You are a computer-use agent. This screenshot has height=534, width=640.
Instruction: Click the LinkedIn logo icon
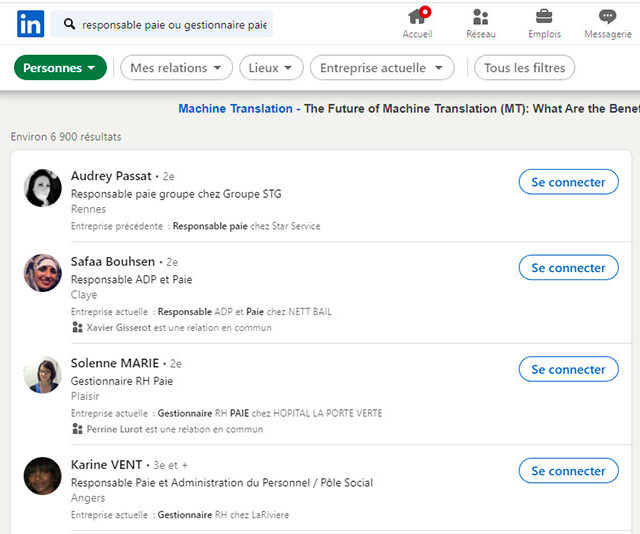pos(31,24)
